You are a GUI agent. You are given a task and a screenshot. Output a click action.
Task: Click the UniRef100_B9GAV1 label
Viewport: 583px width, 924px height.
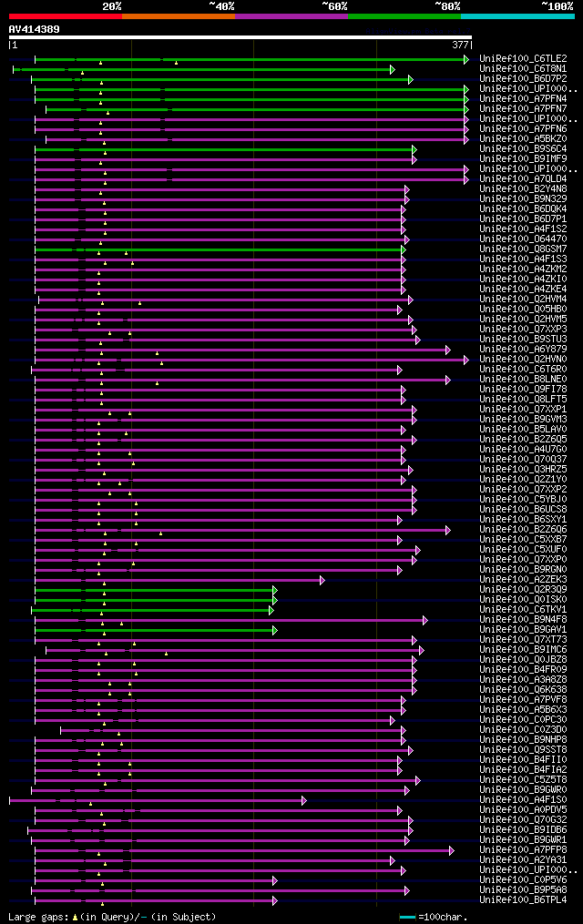pyautogui.click(x=523, y=630)
